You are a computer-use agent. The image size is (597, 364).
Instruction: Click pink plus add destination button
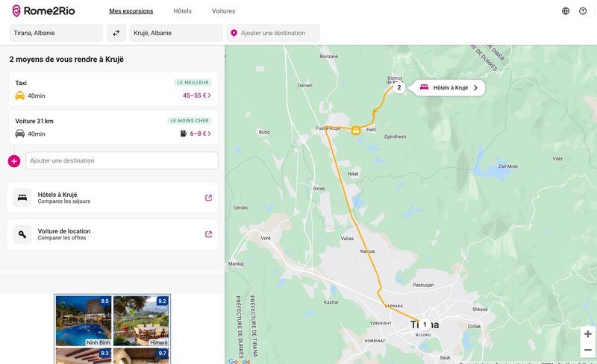click(14, 161)
